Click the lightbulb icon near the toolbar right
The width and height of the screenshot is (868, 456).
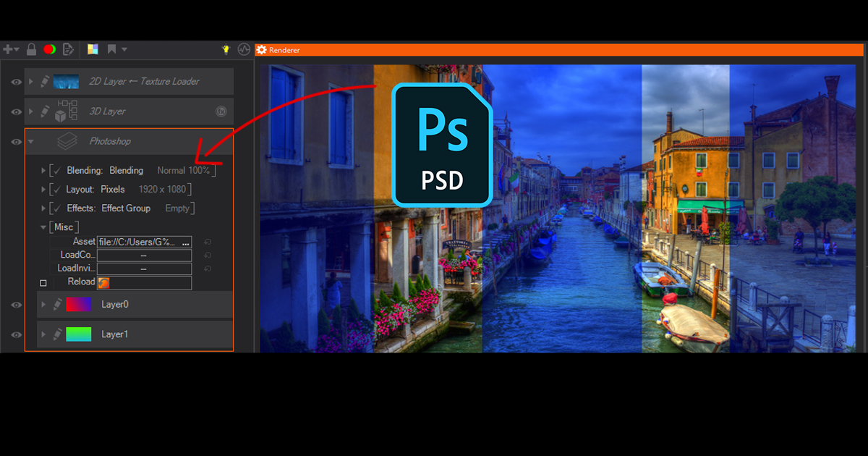(x=225, y=49)
